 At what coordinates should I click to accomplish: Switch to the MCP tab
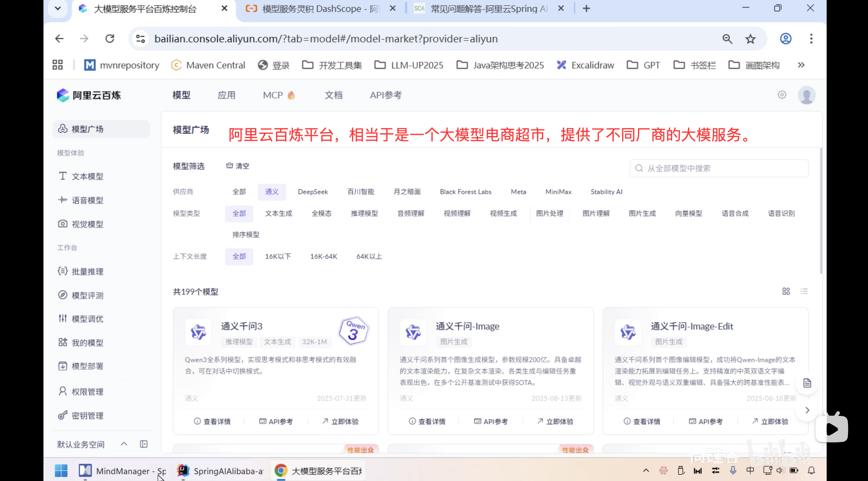pyautogui.click(x=274, y=95)
